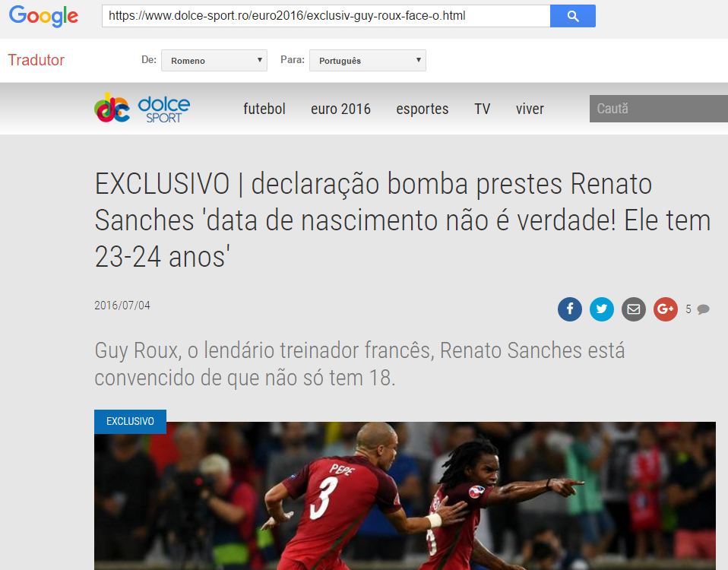Viewport: 728px width, 570px height.
Task: Share article via Twitter icon
Action: (x=602, y=309)
